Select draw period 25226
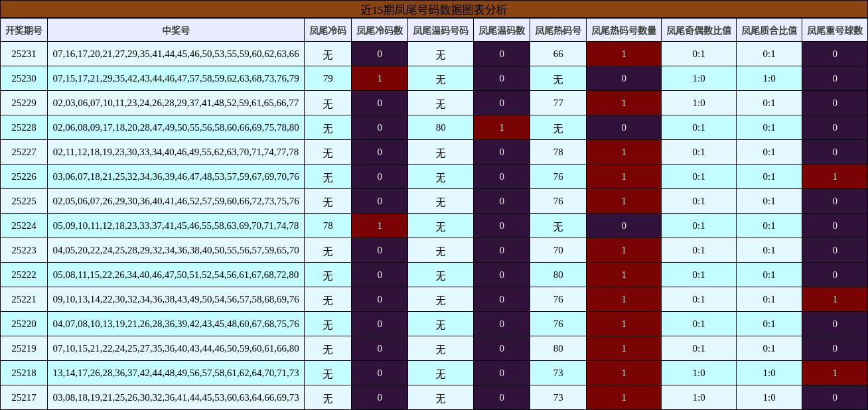 pyautogui.click(x=24, y=176)
